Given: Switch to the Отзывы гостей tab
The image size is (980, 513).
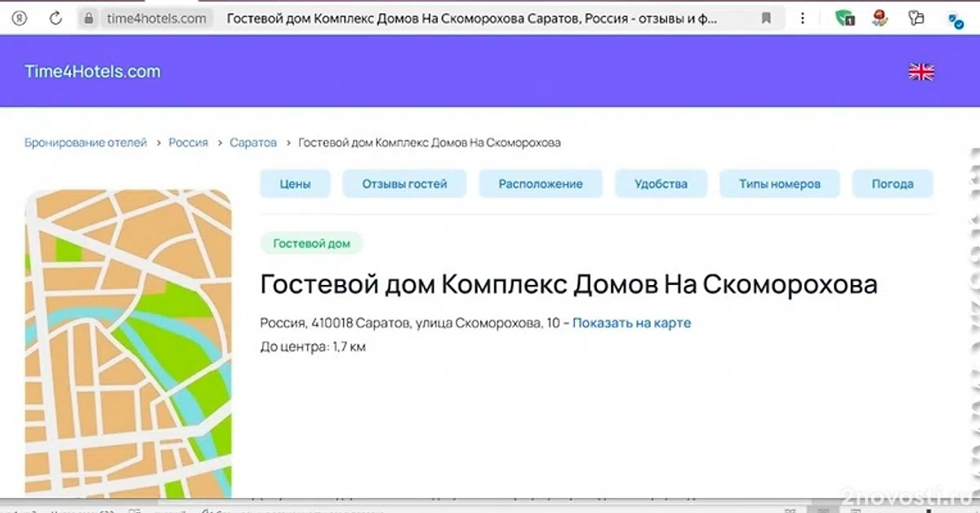Looking at the screenshot, I should tap(404, 184).
